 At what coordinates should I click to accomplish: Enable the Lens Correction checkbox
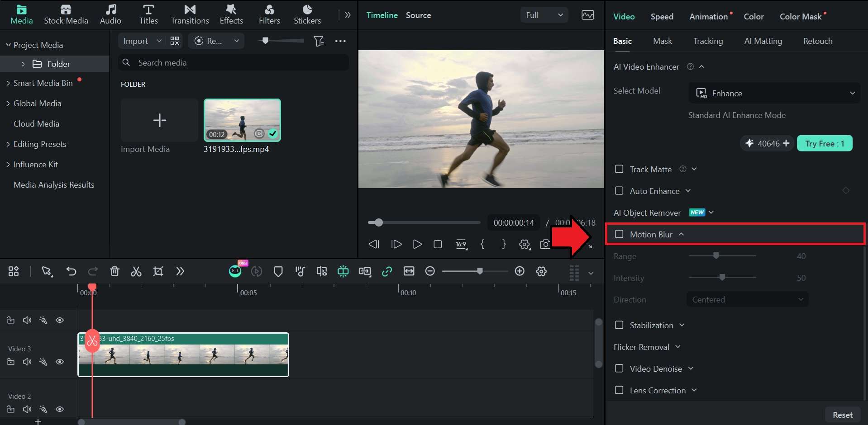[619, 390]
